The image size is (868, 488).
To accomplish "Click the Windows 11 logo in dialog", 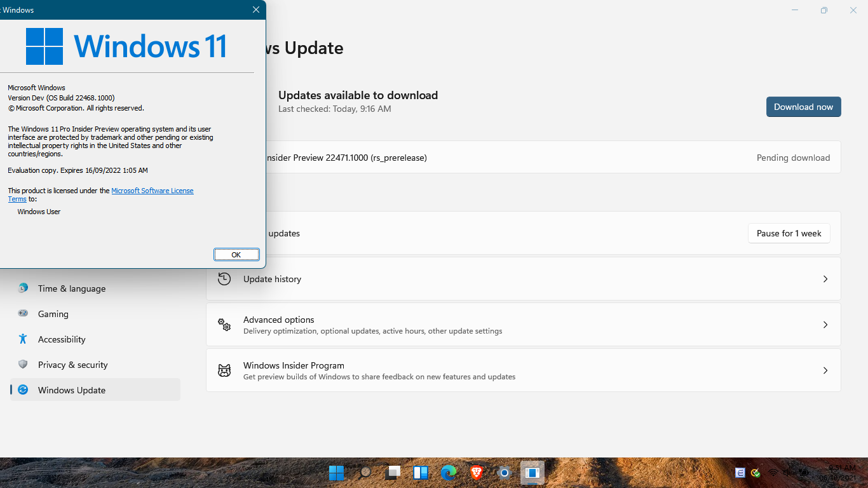I will pyautogui.click(x=126, y=46).
